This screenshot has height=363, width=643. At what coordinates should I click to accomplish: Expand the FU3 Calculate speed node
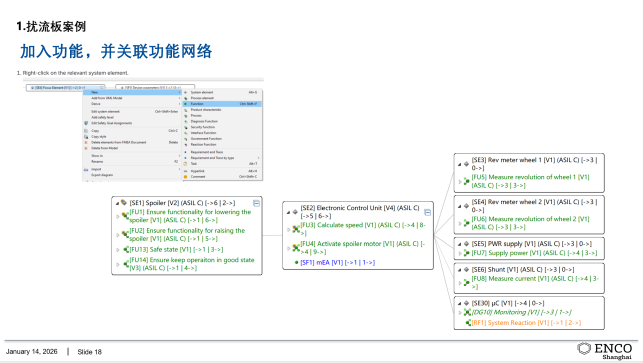click(289, 230)
